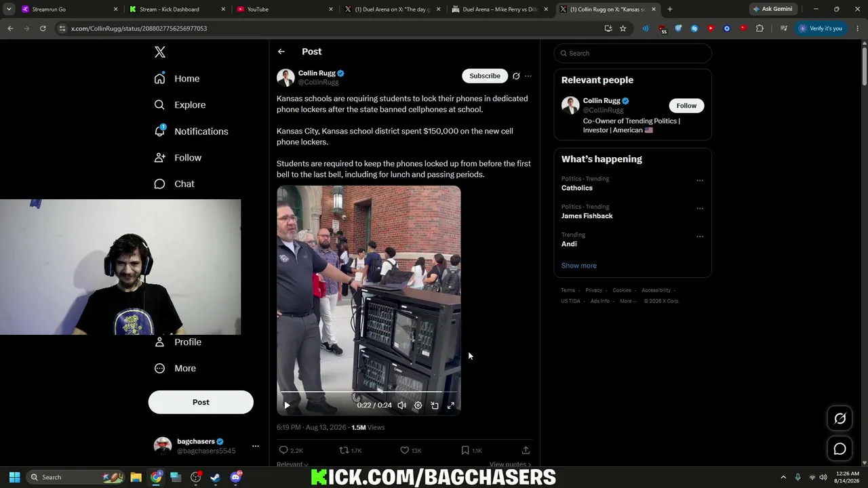Open more options for Catholics trend
Image resolution: width=868 pixels, height=488 pixels.
[700, 180]
